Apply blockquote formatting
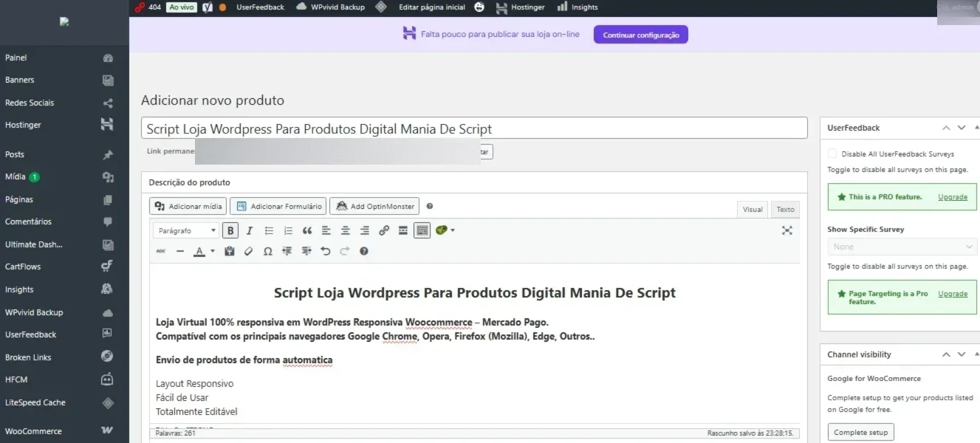 pos(307,230)
